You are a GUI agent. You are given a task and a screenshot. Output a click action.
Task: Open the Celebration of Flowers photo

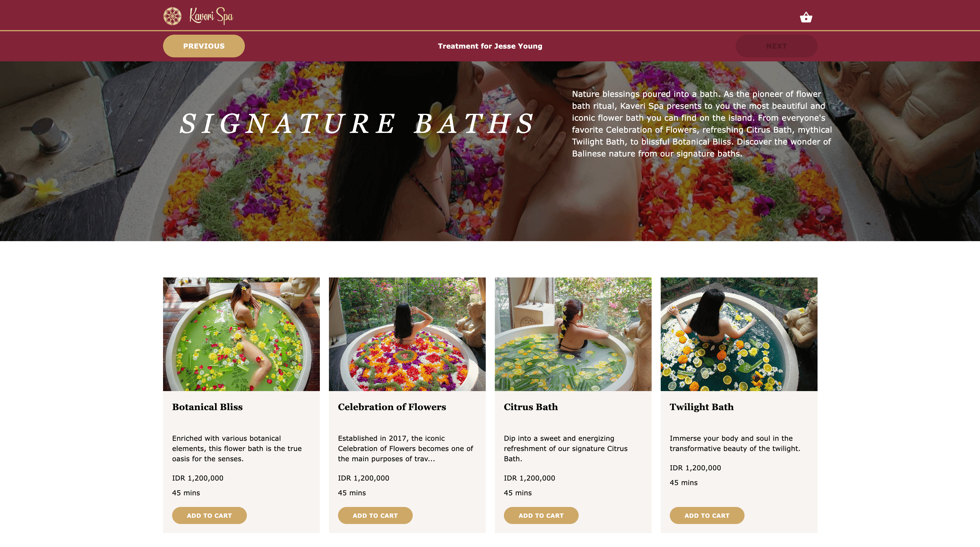[x=407, y=334]
